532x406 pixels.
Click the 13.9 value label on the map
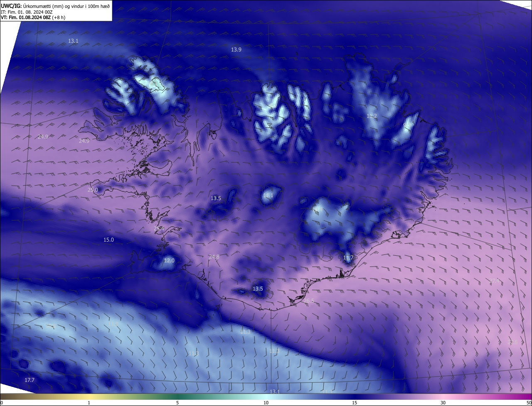click(236, 49)
